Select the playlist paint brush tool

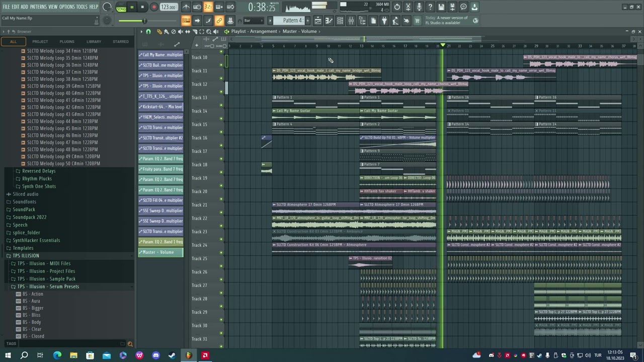click(167, 32)
